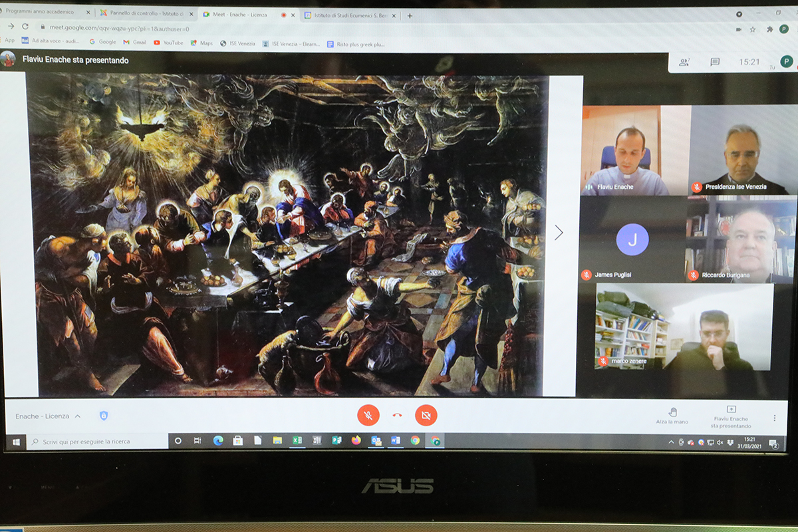Viewport: 798px width, 532px height.
Task: Open ISE Venezia – Elearn bookmark
Action: click(291, 44)
